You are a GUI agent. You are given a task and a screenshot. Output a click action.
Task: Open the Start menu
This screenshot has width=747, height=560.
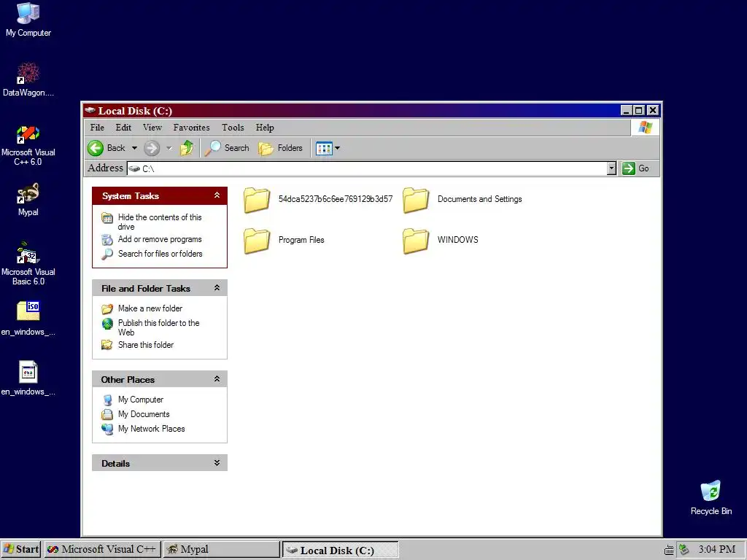tap(21, 550)
